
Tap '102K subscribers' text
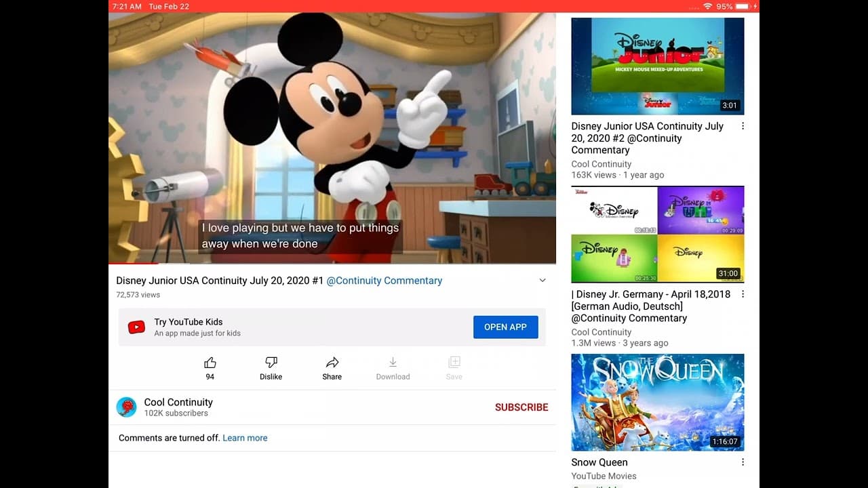(176, 413)
